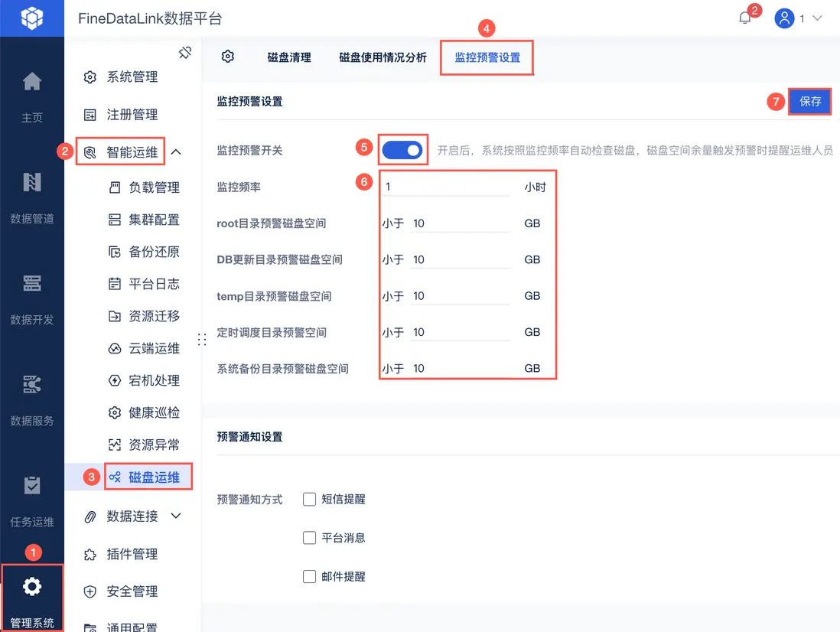Open the 云端运维 submenu link
The width and height of the screenshot is (840, 632).
coord(154,349)
